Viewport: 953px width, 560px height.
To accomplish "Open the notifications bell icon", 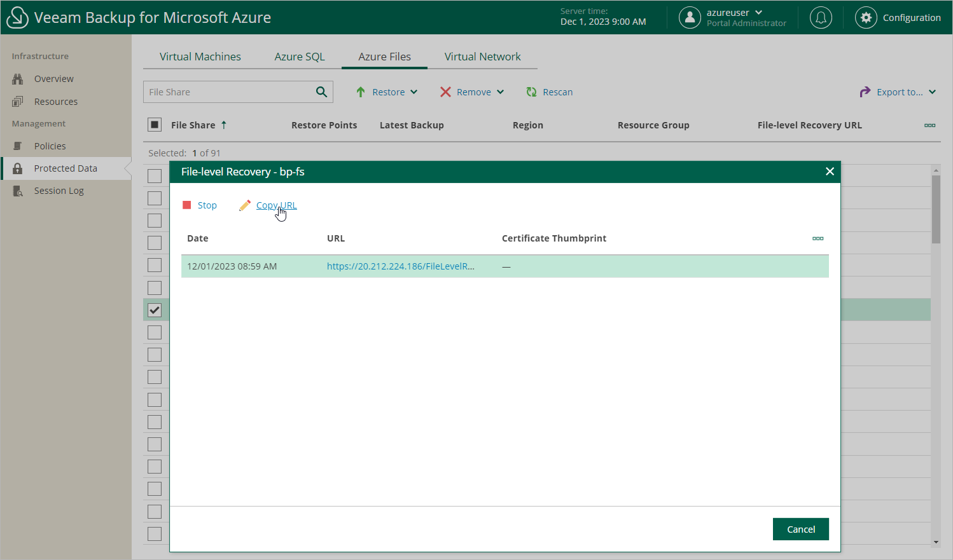I will point(821,18).
